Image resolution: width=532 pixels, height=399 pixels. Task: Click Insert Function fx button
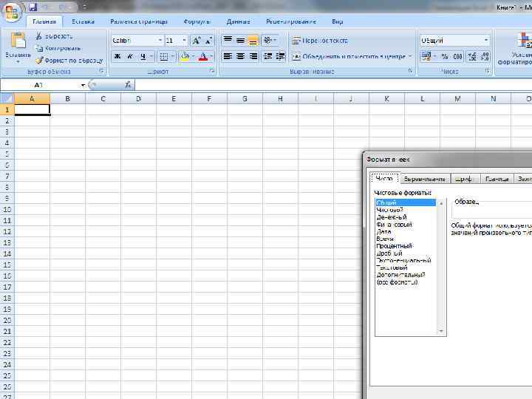tap(128, 85)
